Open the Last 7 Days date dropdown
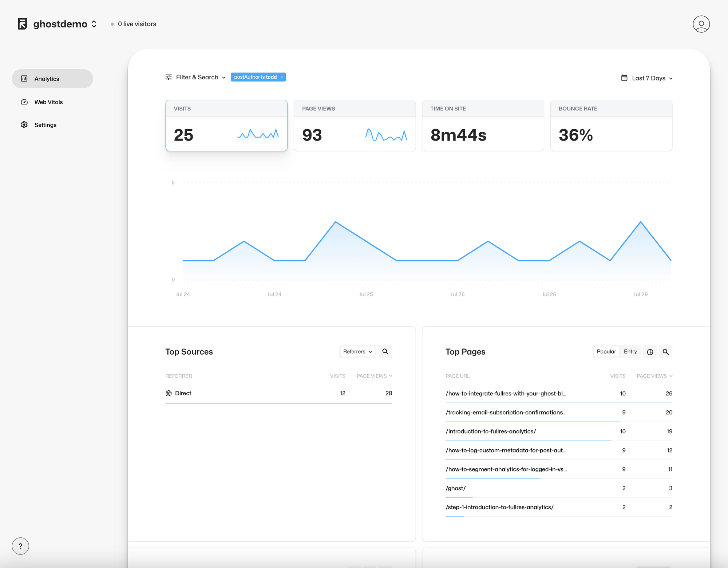This screenshot has width=728, height=568. [x=647, y=78]
